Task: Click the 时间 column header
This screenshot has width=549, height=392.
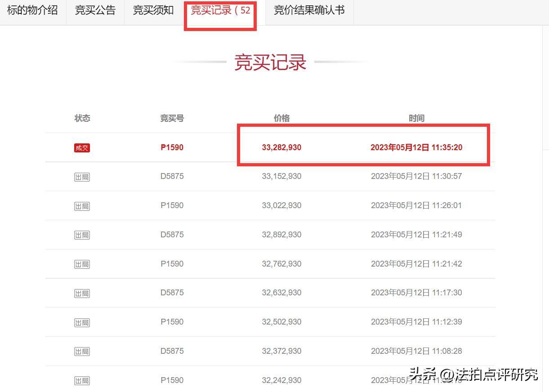Action: pos(417,118)
